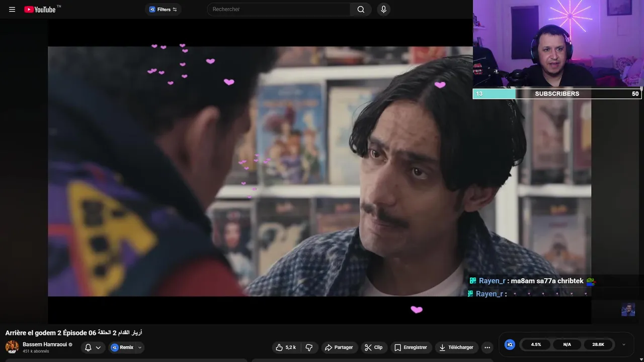644x362 pixels.
Task: Click the Rechercher search field
Action: (x=279, y=9)
